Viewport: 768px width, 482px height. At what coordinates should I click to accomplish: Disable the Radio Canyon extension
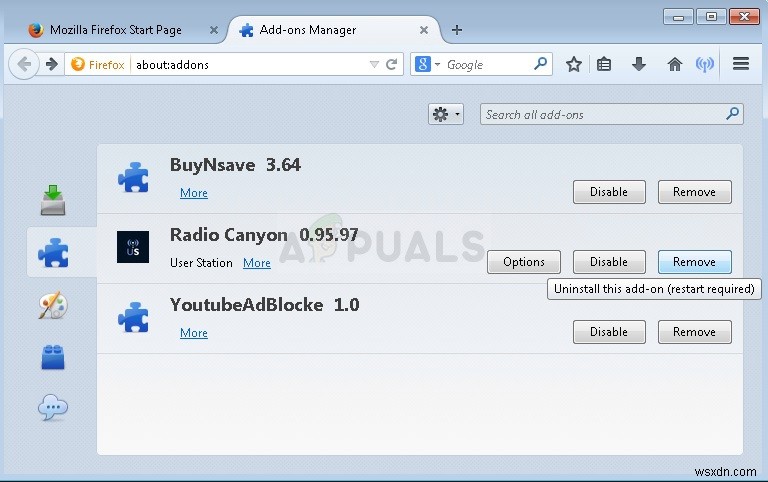tap(609, 262)
